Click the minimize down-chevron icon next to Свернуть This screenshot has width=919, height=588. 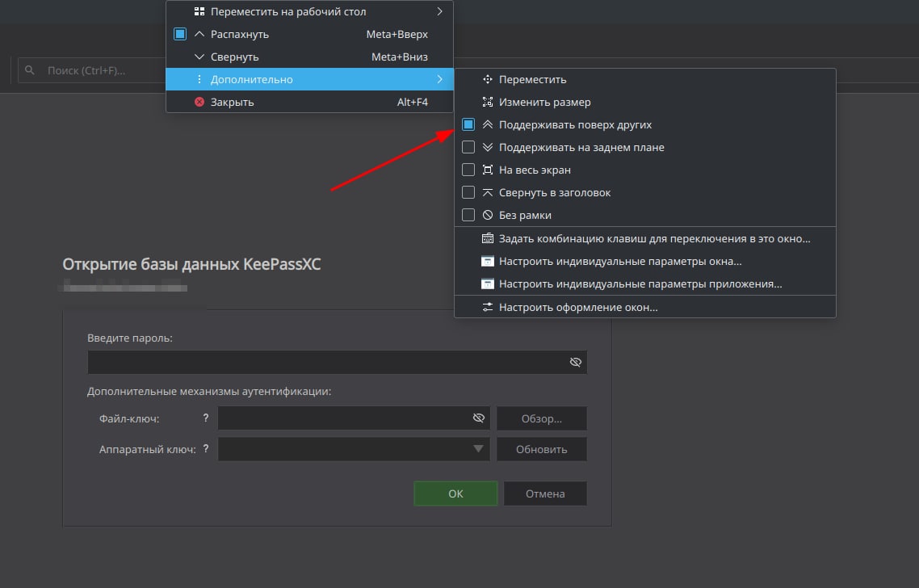pos(199,57)
